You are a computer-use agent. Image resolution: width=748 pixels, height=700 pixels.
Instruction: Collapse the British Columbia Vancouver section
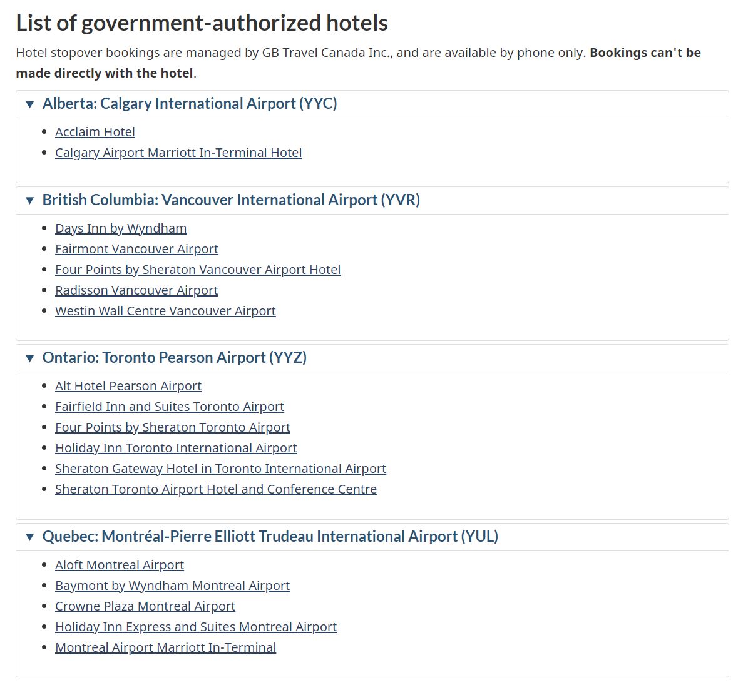(x=230, y=200)
